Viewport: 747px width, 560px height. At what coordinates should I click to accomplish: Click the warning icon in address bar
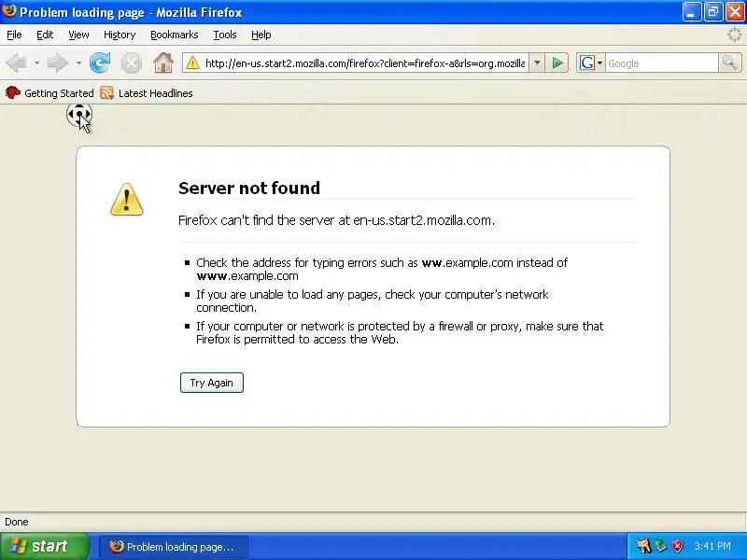(x=193, y=63)
